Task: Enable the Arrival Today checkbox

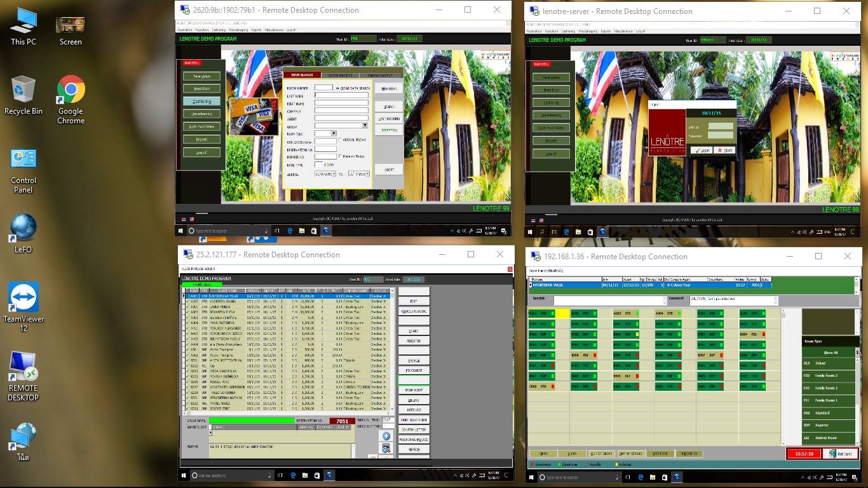Action: coord(340,140)
